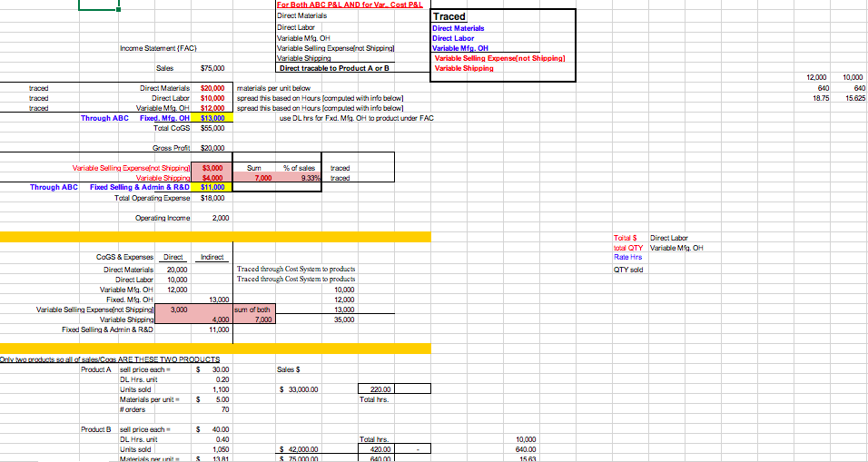This screenshot has width=868, height=462.
Task: Select the Total Operating Expense $18,000 cell
Action: [x=212, y=198]
